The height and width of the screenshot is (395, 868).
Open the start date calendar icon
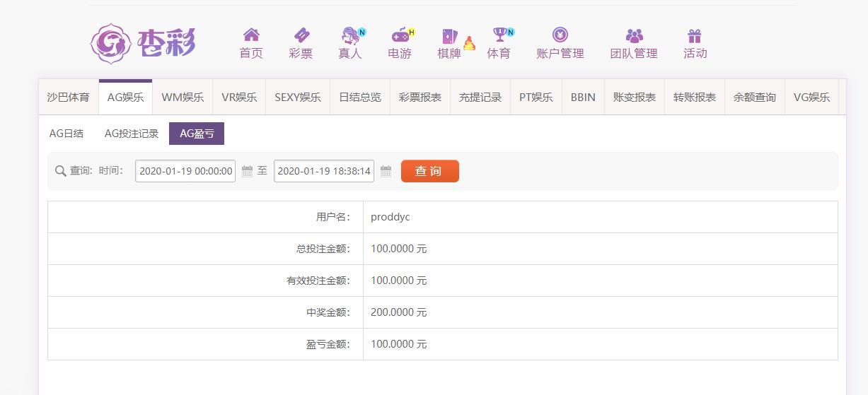click(247, 171)
